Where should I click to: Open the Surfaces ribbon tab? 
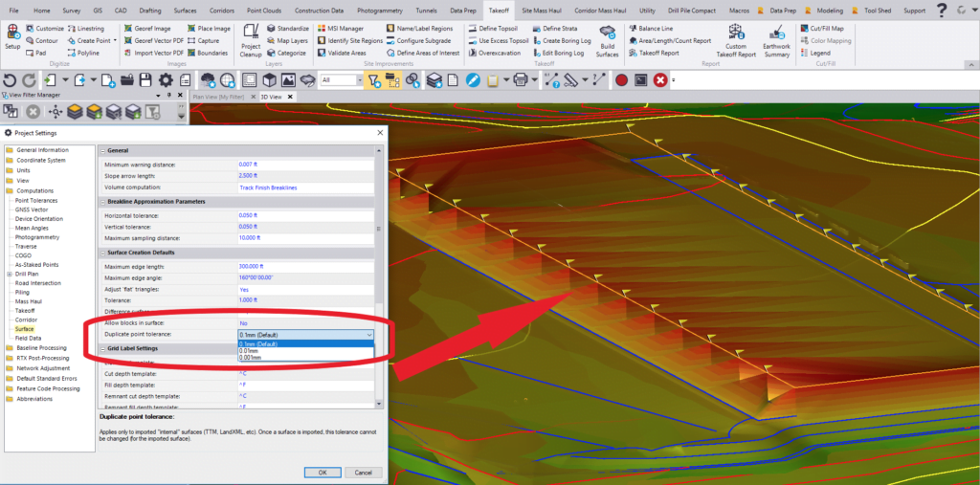click(x=185, y=10)
